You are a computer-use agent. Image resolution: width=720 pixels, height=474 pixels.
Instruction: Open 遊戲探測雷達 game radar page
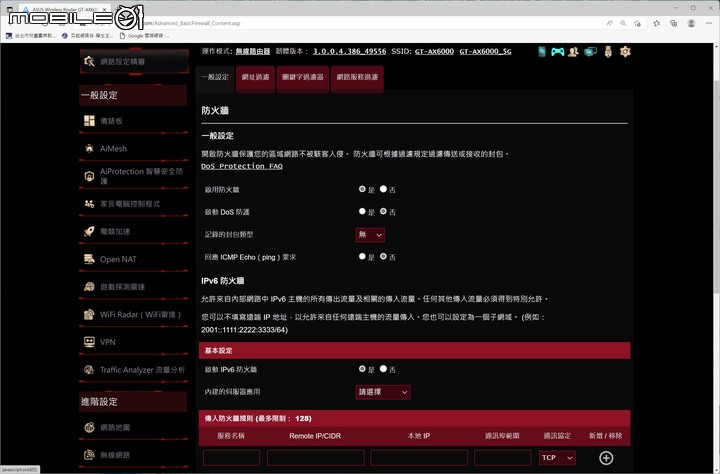click(x=134, y=287)
